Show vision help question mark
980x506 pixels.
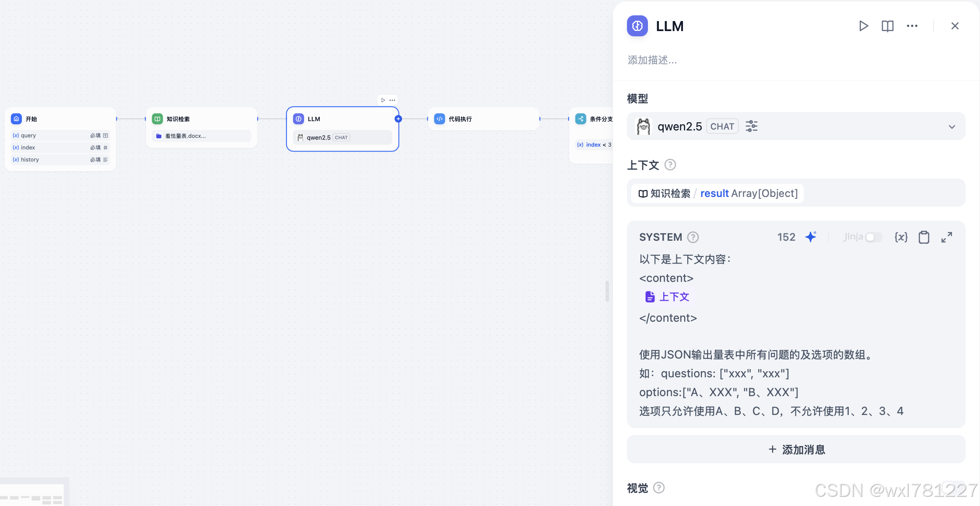pos(659,488)
